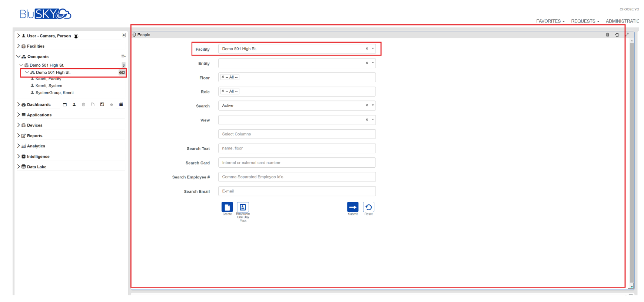Expand the Facilities tree section

[19, 46]
